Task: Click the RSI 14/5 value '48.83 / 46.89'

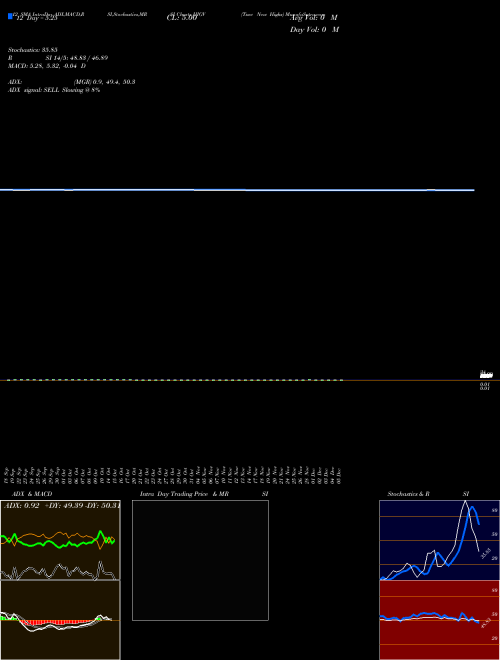Action: (x=88, y=58)
